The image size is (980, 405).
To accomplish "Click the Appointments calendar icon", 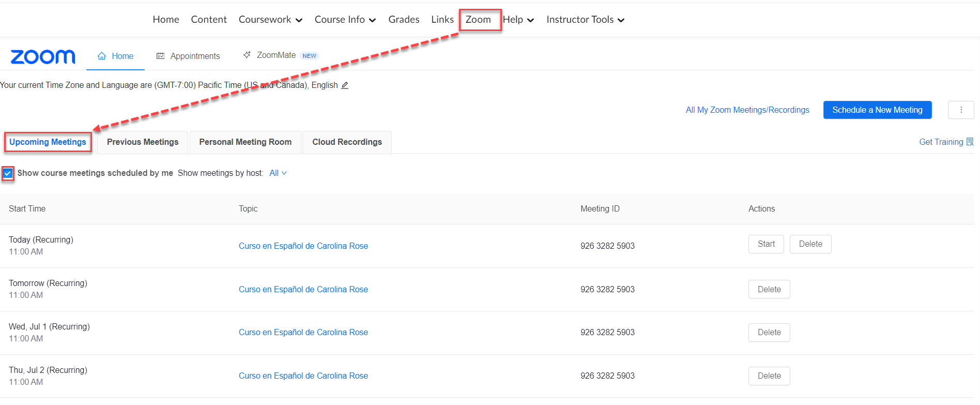I will coord(161,56).
